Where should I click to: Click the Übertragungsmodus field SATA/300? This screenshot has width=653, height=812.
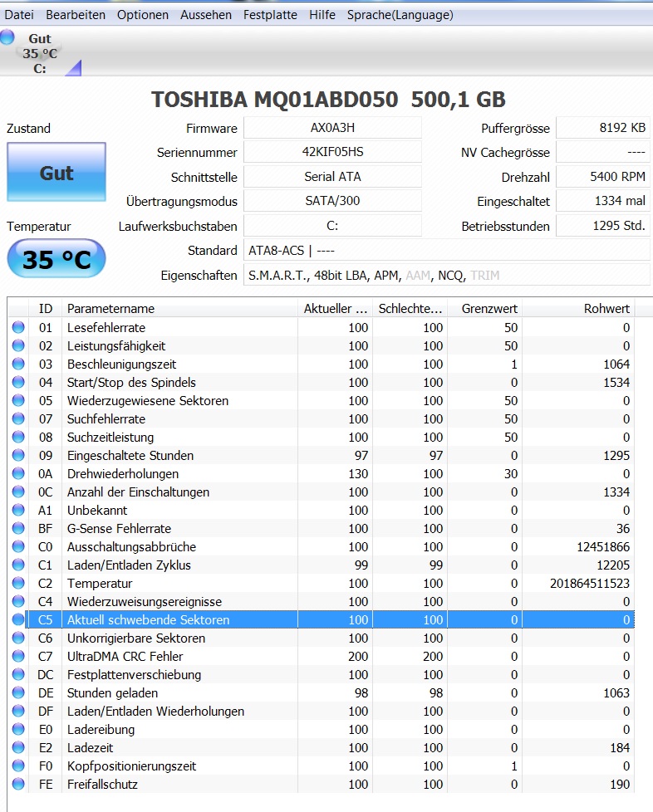pyautogui.click(x=332, y=201)
